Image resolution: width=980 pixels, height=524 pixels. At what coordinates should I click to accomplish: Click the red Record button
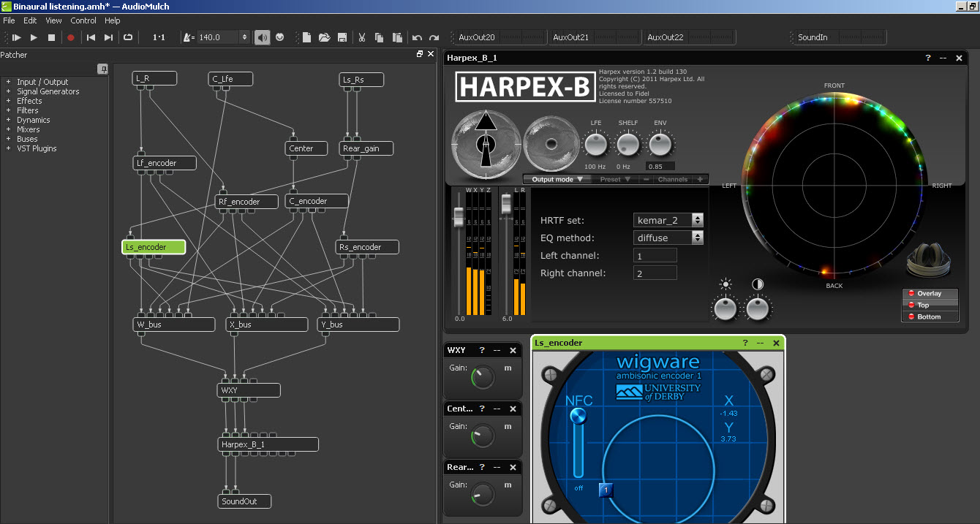tap(71, 37)
